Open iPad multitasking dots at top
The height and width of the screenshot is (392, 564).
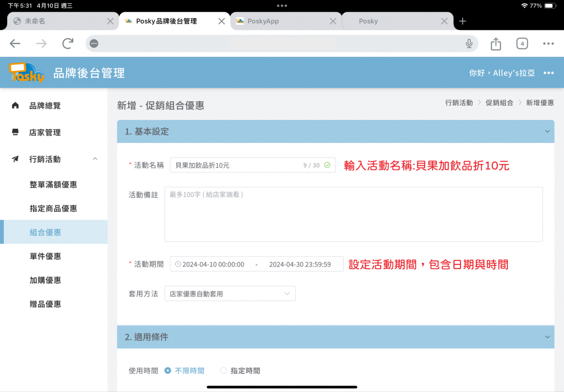tap(282, 6)
